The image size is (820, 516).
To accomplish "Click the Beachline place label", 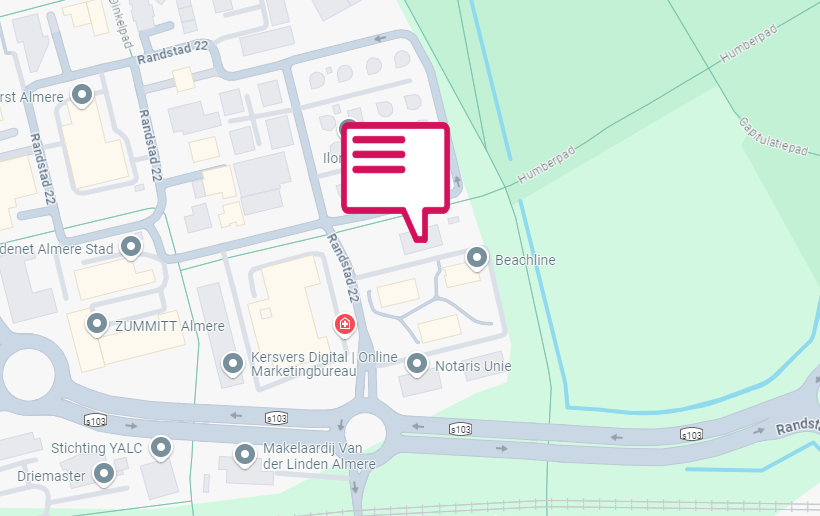I will point(525,260).
